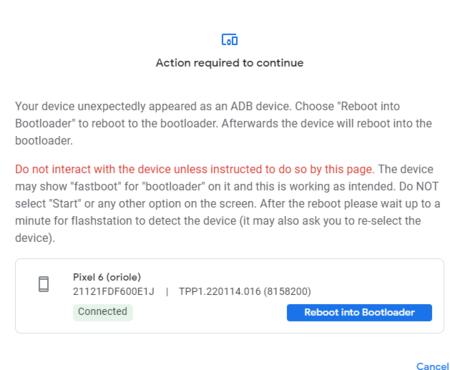450x370 pixels.
Task: Click the Action required to continue heading
Action: pyautogui.click(x=230, y=63)
